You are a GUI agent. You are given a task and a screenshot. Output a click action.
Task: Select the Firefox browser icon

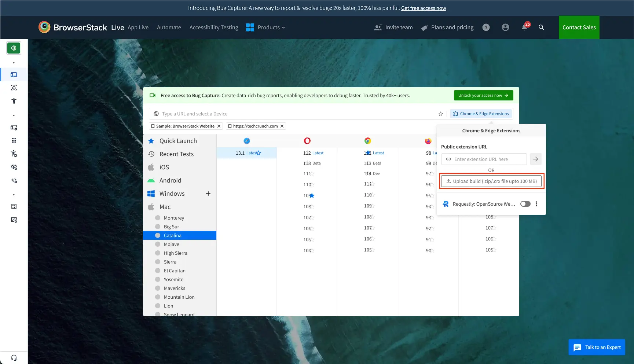tap(428, 140)
